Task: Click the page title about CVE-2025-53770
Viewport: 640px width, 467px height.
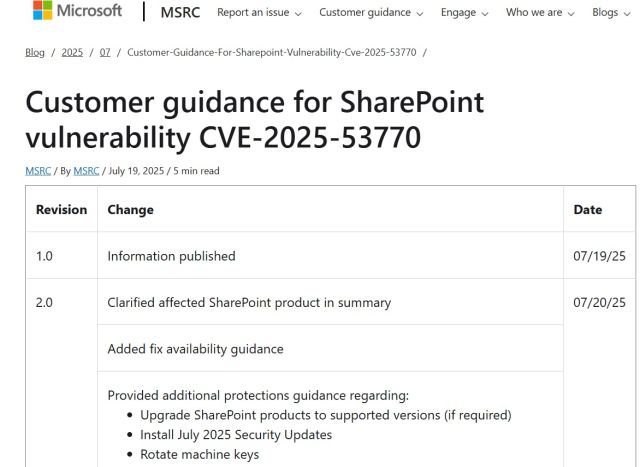Action: (254, 119)
